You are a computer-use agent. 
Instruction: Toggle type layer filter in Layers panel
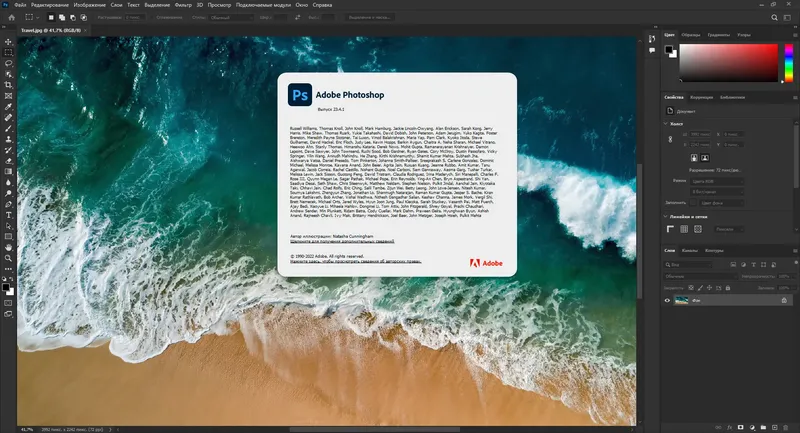[754, 265]
